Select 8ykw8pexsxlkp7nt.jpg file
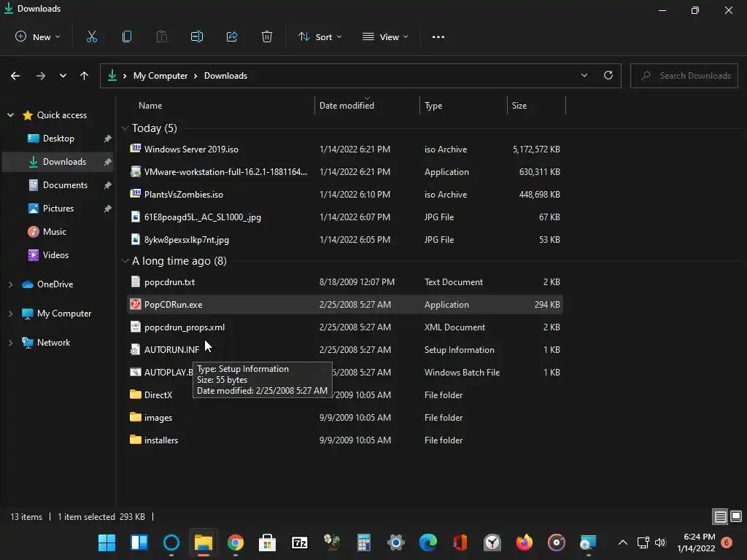747x560 pixels. pos(345,239)
